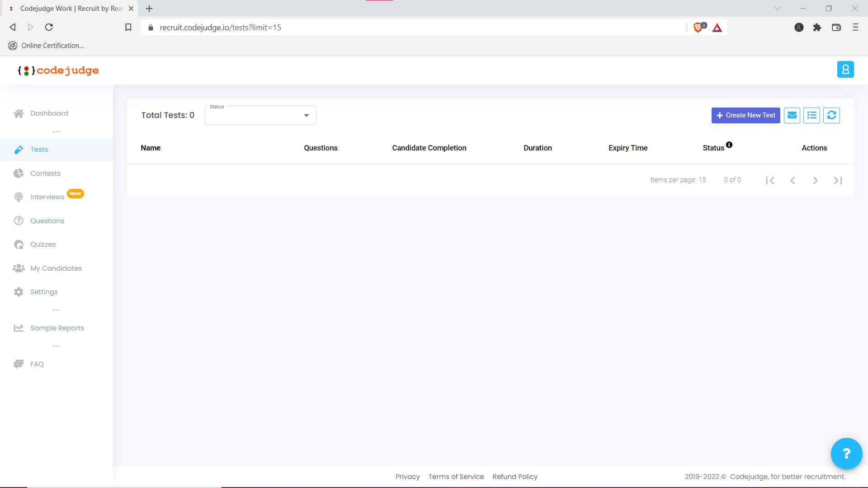Click the Brave Shields icon
The height and width of the screenshot is (488, 868).
point(698,28)
